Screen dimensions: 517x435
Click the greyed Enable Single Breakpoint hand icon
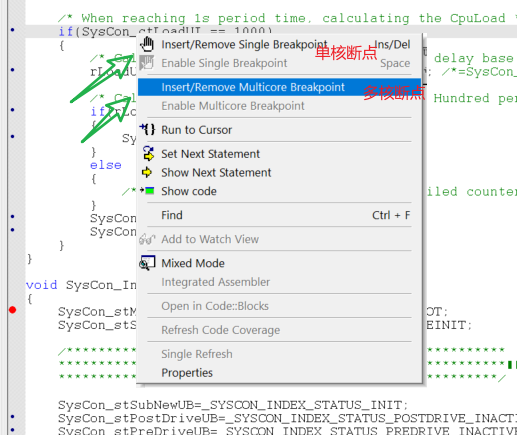click(147, 63)
